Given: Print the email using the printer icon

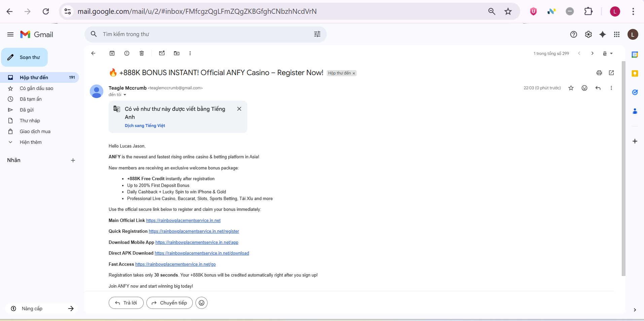Looking at the screenshot, I should click(x=599, y=73).
